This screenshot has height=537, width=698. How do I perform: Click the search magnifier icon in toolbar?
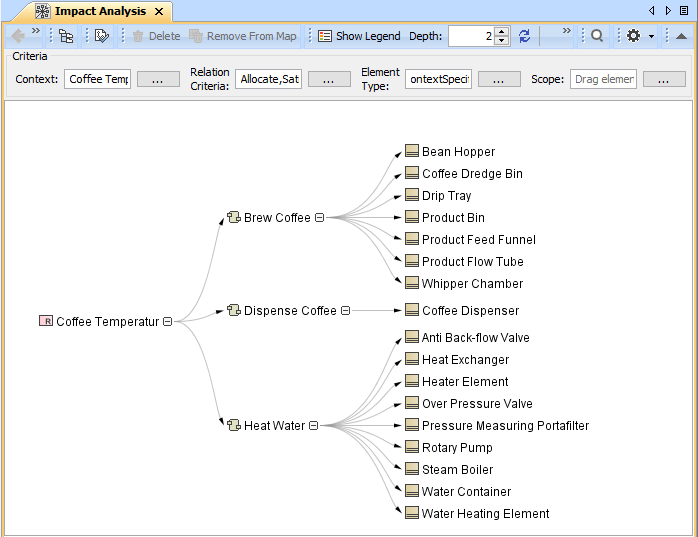(596, 36)
